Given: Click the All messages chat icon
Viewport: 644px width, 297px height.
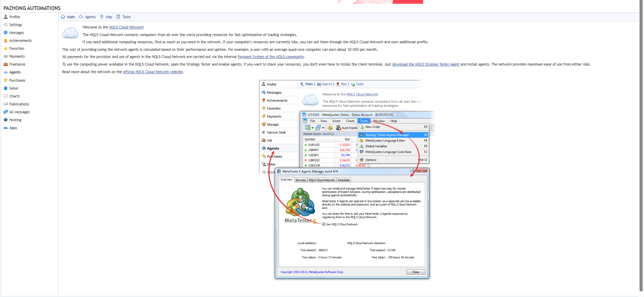Looking at the screenshot, I should coord(5,112).
